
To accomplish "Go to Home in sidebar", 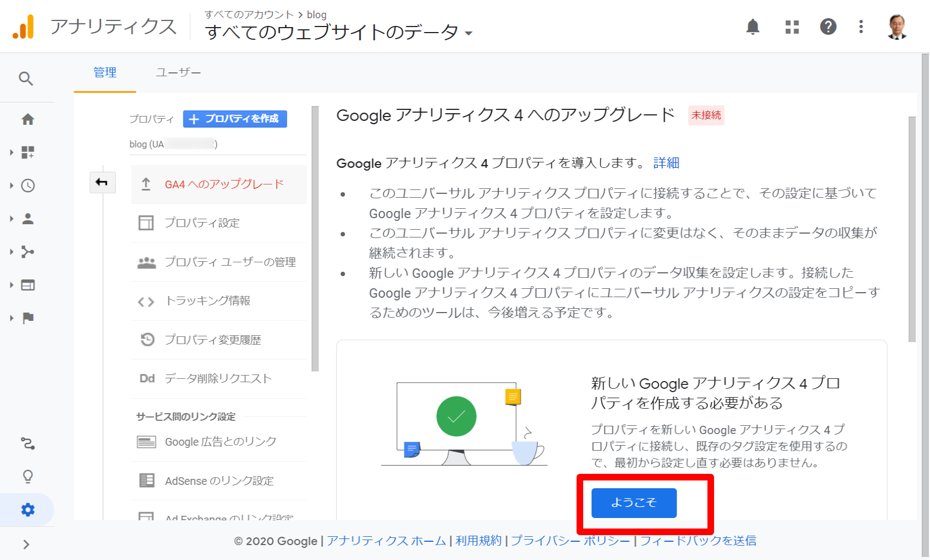I will point(28,119).
